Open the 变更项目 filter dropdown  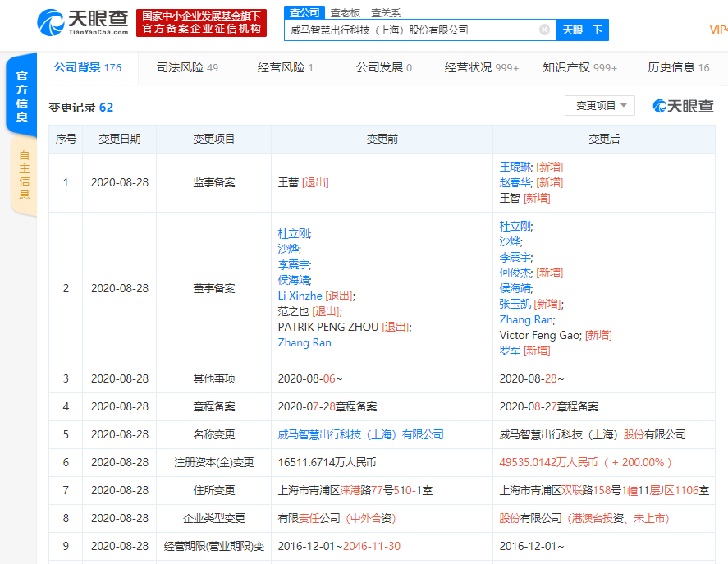point(599,106)
